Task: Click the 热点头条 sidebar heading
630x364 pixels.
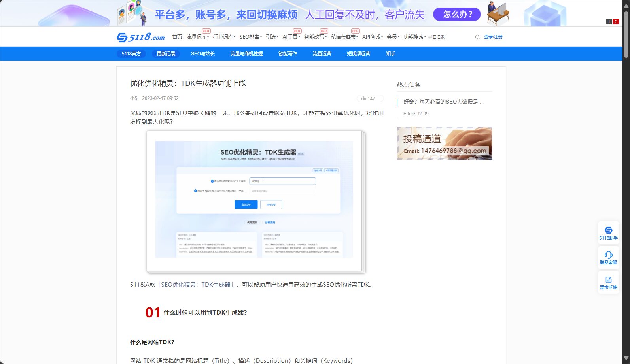Action: click(409, 85)
